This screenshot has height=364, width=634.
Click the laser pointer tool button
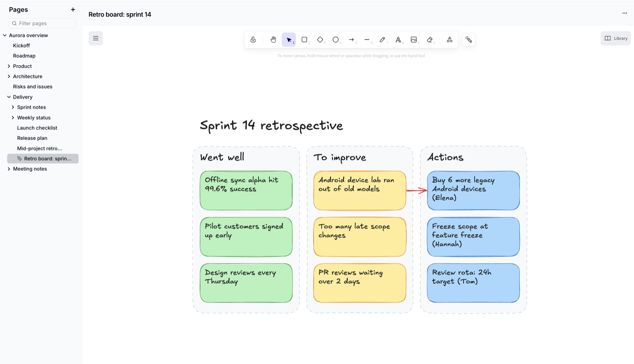(x=469, y=40)
